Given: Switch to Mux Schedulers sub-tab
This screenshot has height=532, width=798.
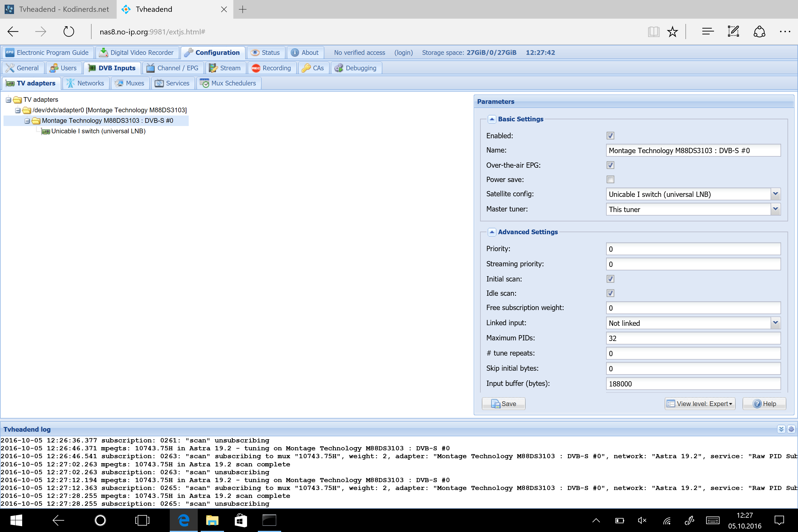Looking at the screenshot, I should (229, 83).
